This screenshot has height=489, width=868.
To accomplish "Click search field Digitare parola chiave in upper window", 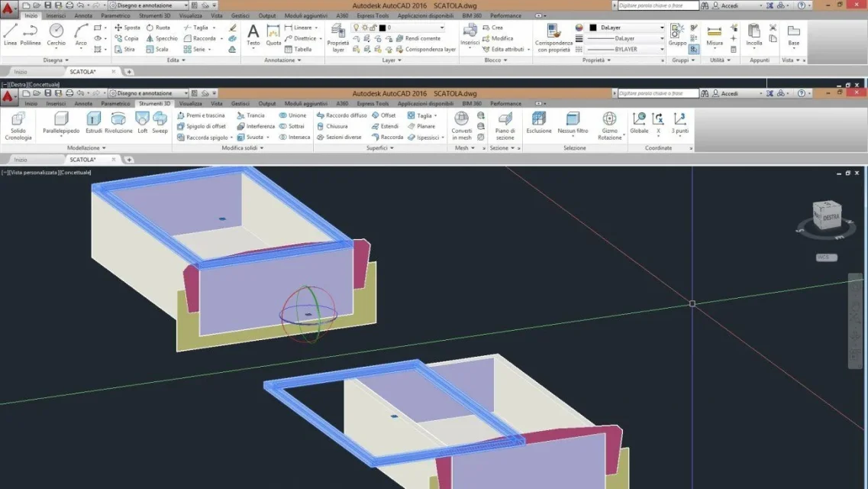I will click(658, 5).
